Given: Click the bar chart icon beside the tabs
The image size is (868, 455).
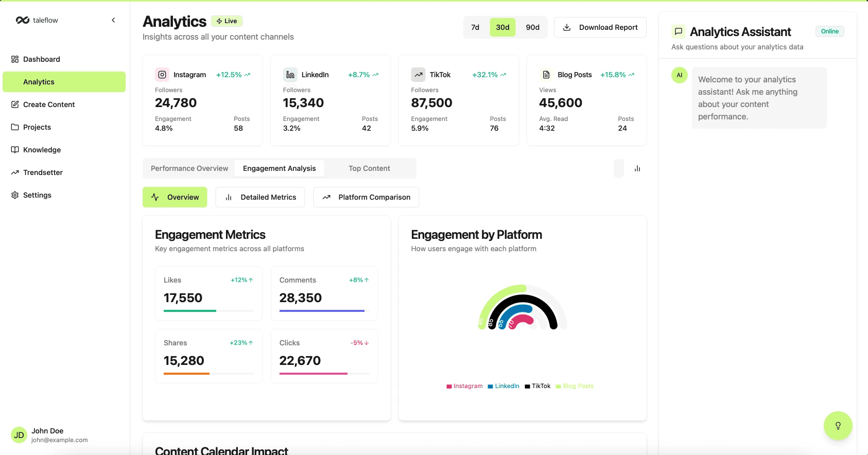Looking at the screenshot, I should click(x=637, y=168).
